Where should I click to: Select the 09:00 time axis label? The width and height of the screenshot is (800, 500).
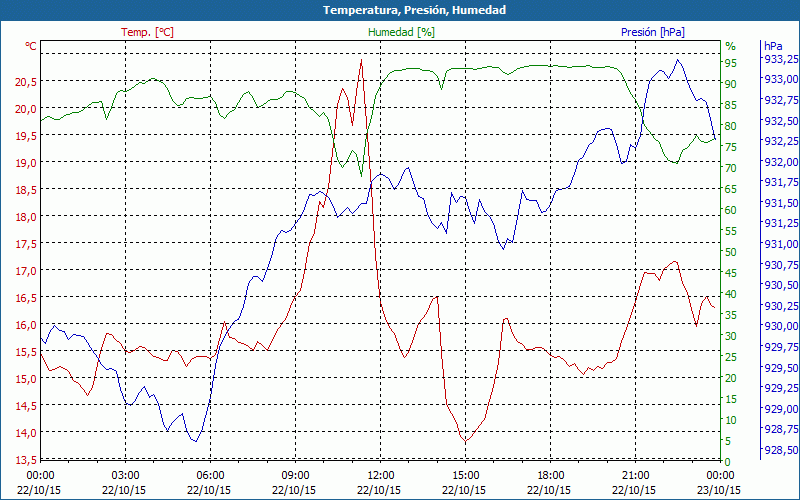click(295, 476)
